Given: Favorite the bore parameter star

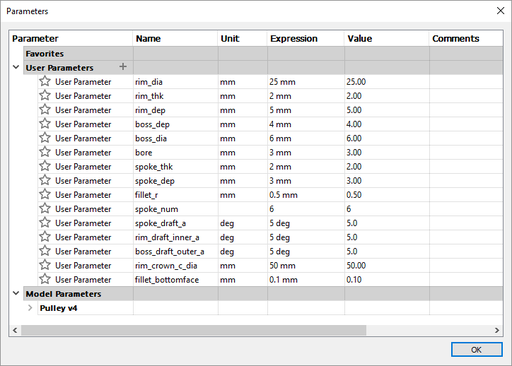Looking at the screenshot, I should click(x=45, y=152).
